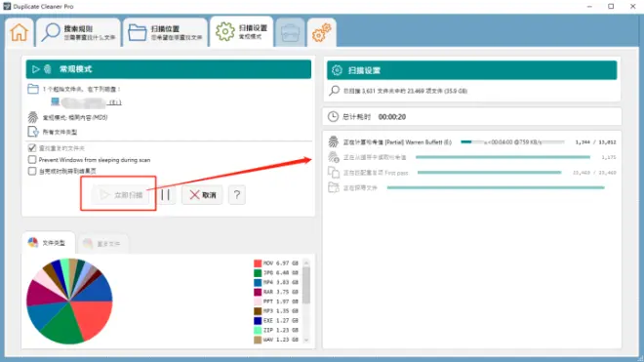
Task: Click the gear icon in 扫描设置 panel header
Action: 337,70
